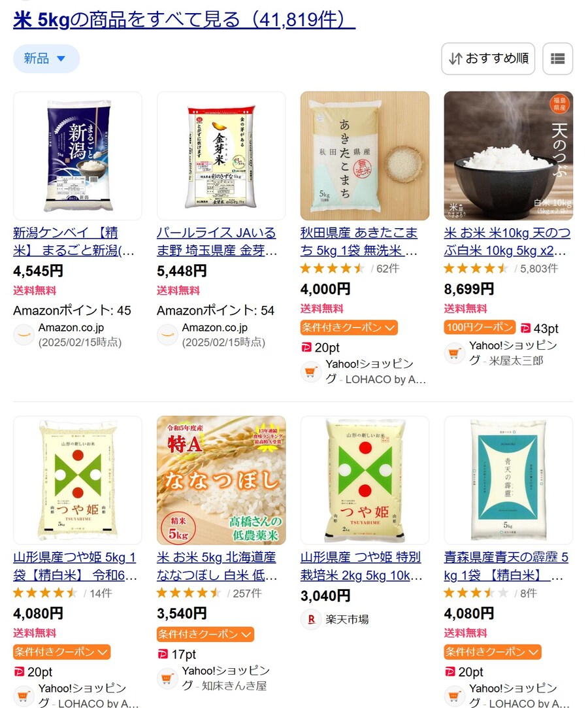Expand 条件付きクーポン under あきたこまち 4,000円

349,328
